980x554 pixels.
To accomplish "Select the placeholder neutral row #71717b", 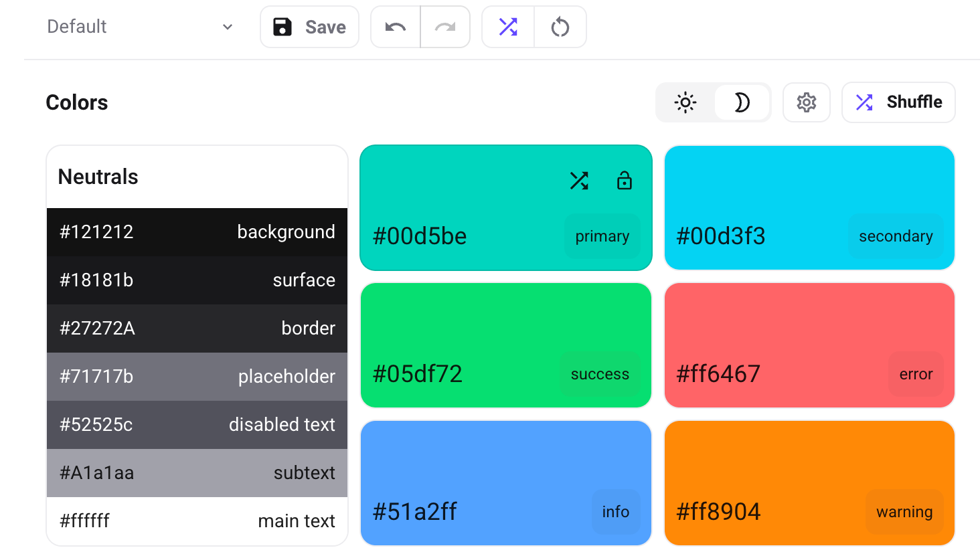I will tap(197, 377).
